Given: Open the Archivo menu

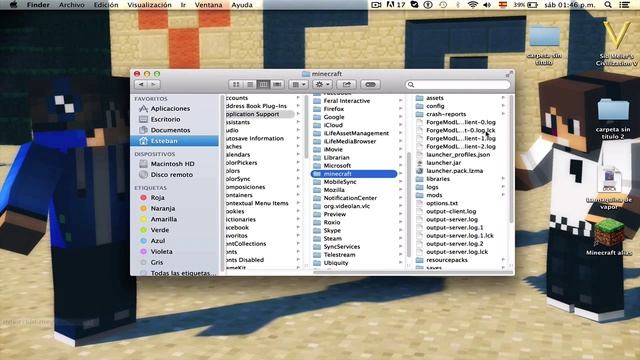Looking at the screenshot, I should [71, 5].
